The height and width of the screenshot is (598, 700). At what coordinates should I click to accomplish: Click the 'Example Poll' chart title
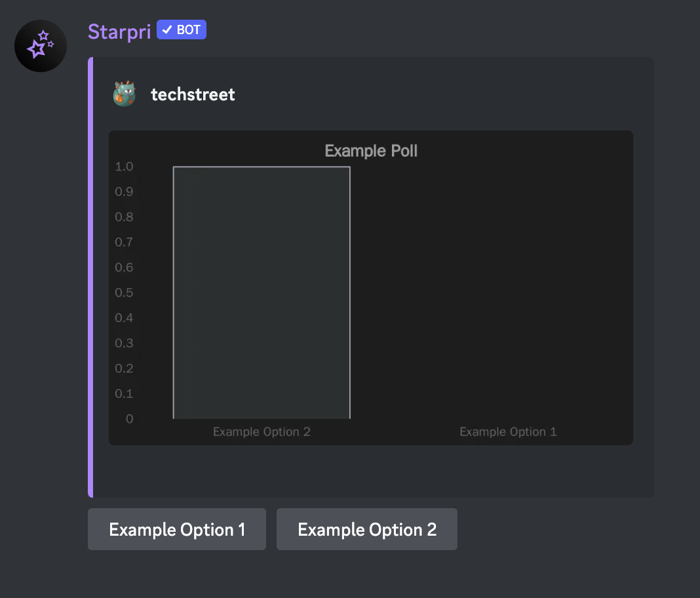371,151
